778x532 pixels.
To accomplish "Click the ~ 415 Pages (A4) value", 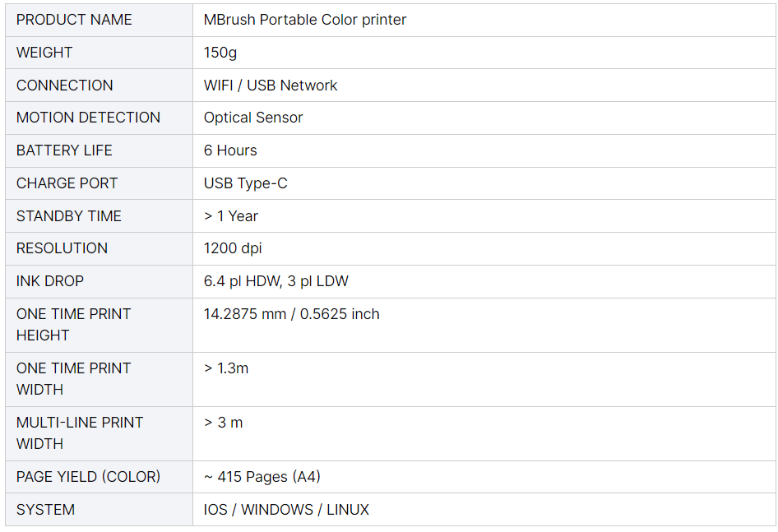I will 262,476.
